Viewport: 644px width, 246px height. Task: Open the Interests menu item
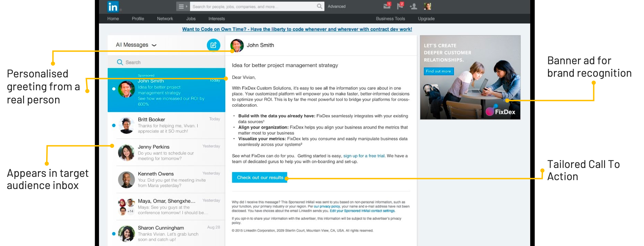[217, 19]
